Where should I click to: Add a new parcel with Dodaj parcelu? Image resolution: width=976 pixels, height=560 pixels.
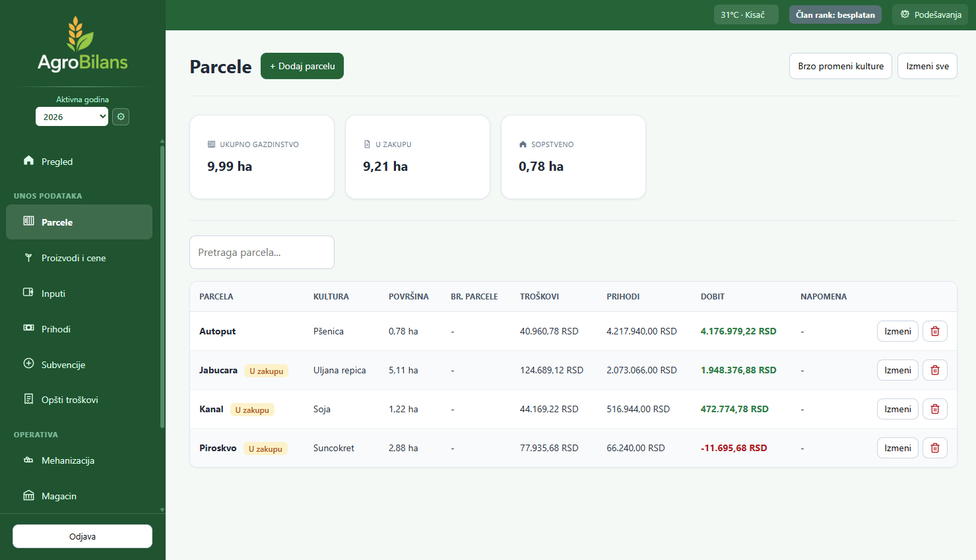(x=302, y=66)
